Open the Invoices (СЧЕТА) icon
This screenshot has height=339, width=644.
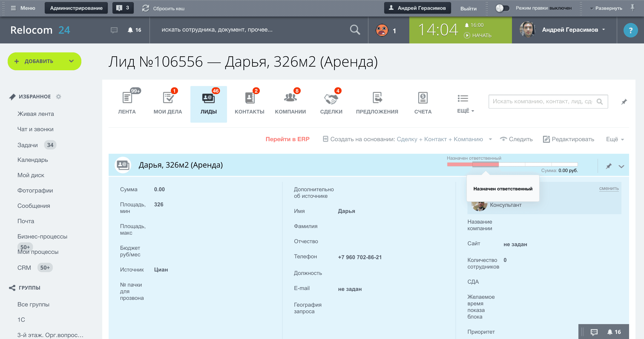(423, 98)
